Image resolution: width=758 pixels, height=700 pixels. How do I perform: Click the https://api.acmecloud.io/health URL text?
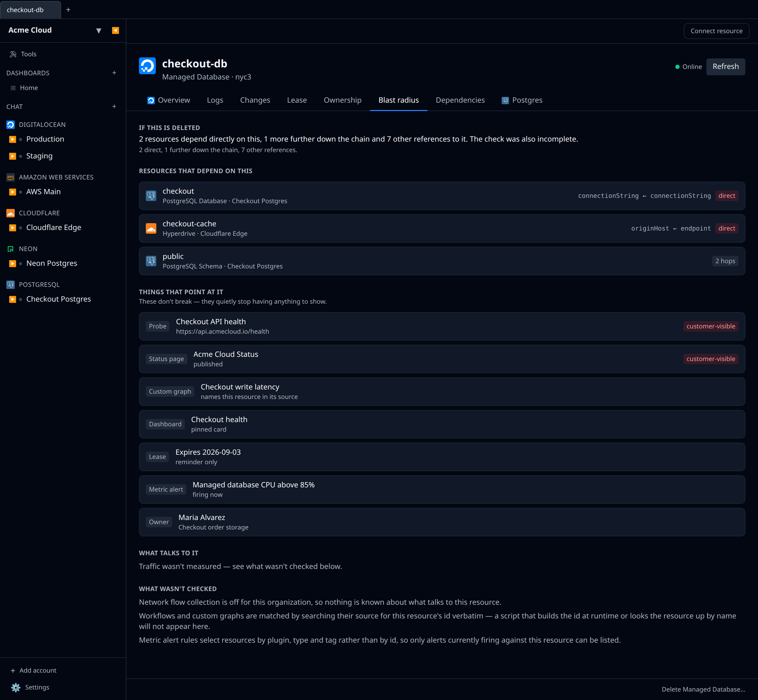point(222,331)
